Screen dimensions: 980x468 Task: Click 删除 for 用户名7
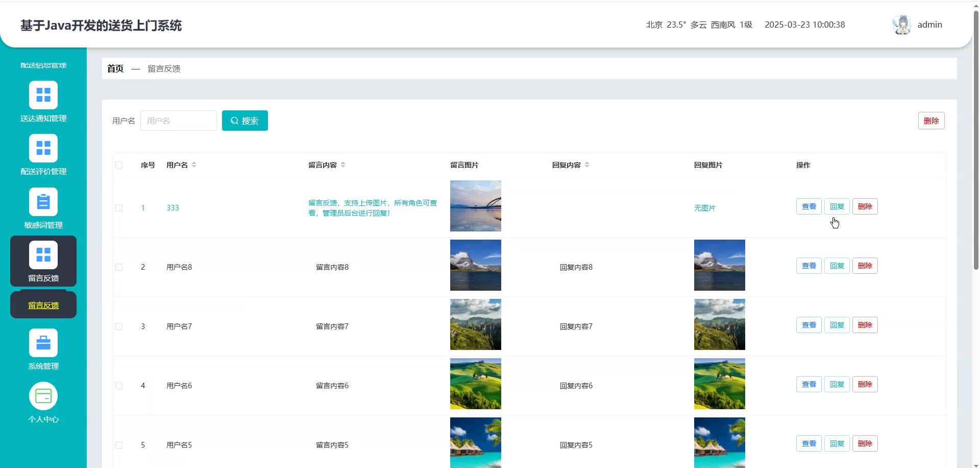[865, 325]
